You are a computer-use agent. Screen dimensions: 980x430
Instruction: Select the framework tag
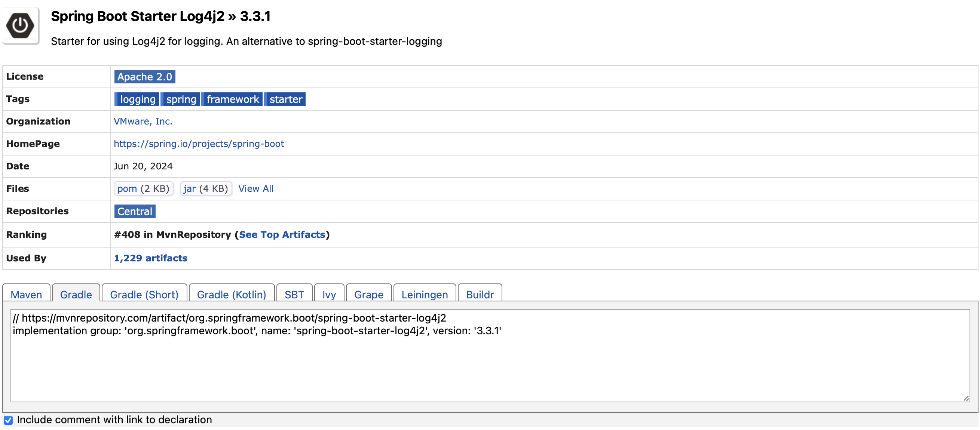point(232,99)
